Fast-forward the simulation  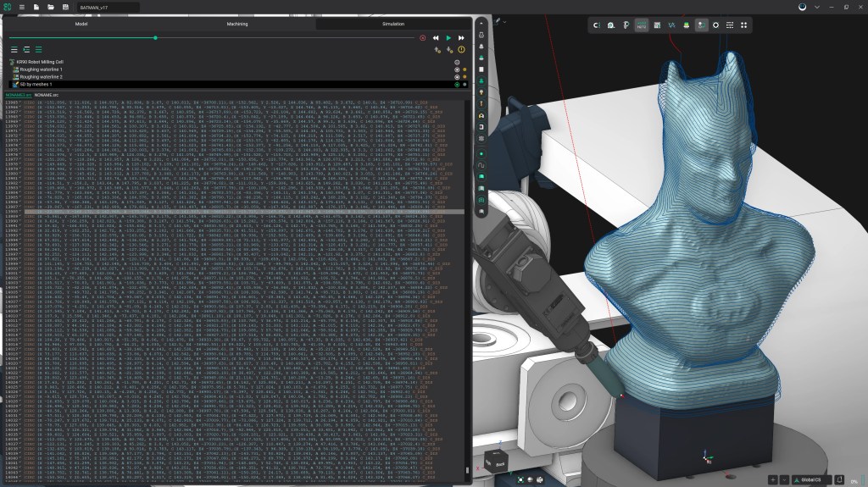[x=461, y=38]
